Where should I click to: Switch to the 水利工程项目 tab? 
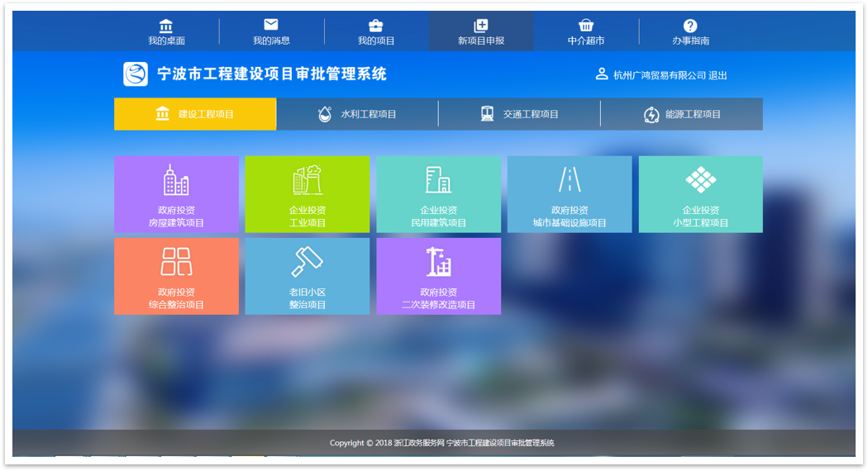pyautogui.click(x=357, y=114)
